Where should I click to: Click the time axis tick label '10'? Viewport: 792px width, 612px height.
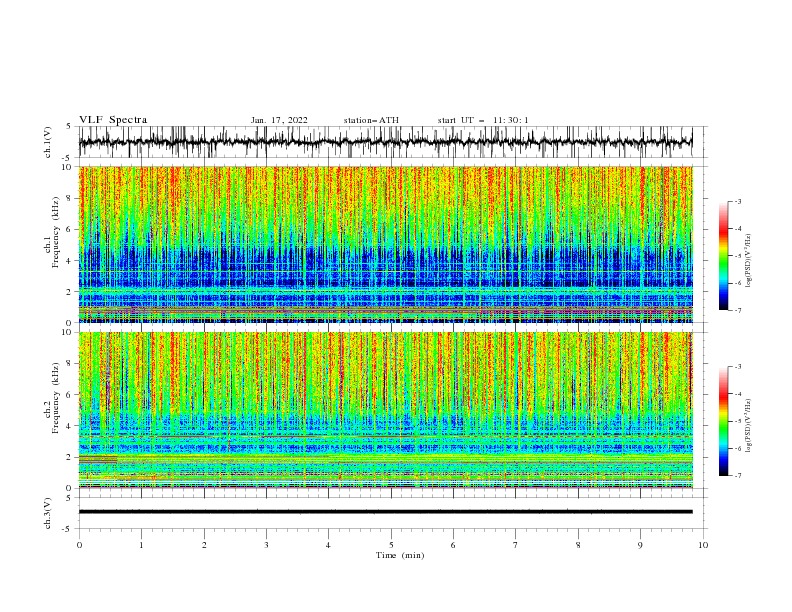point(703,545)
